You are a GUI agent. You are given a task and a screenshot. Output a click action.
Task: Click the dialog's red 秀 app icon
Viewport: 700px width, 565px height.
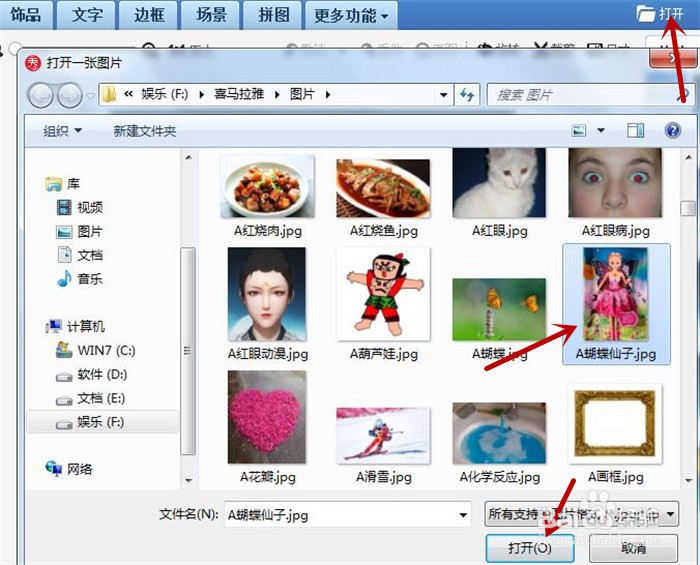point(33,63)
